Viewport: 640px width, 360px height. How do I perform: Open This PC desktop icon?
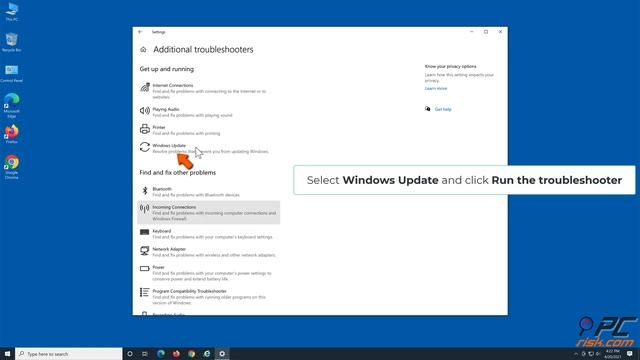point(11,11)
